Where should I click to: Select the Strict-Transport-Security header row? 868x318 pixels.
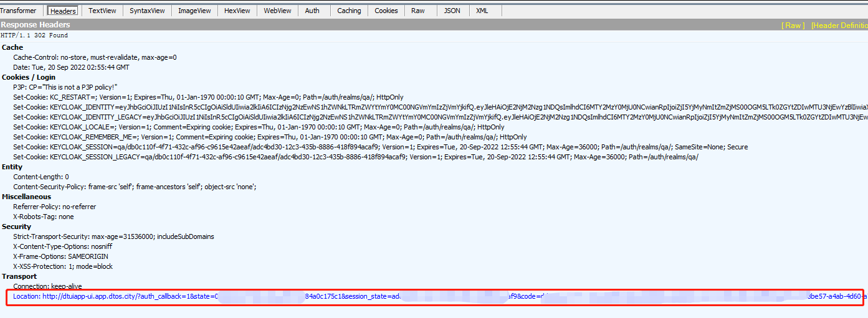(113, 236)
